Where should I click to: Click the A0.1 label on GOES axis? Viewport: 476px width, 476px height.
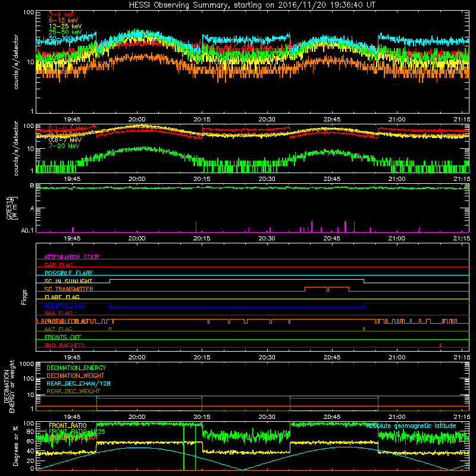pyautogui.click(x=27, y=231)
